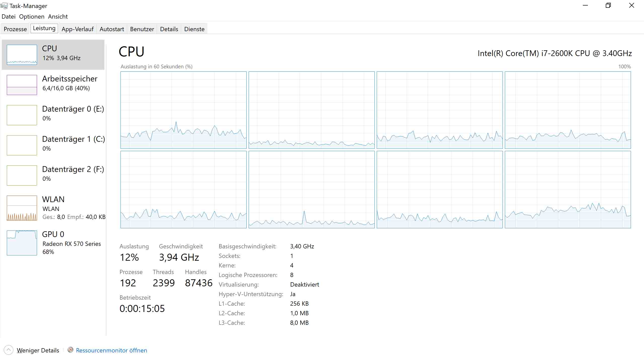The height and width of the screenshot is (362, 644).
Task: Select WLAN network activity graph
Action: (22, 208)
